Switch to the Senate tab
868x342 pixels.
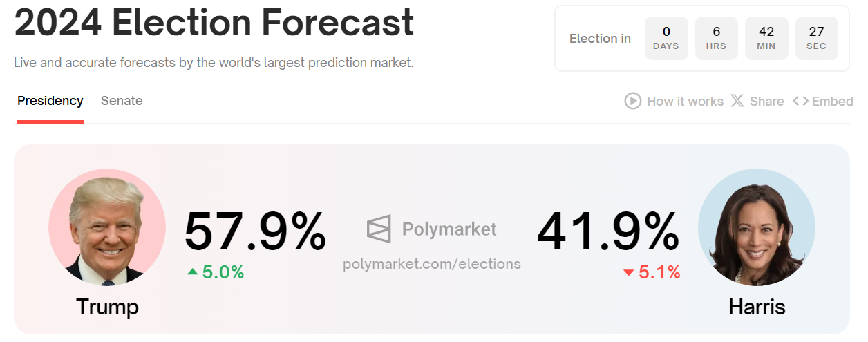coord(122,101)
